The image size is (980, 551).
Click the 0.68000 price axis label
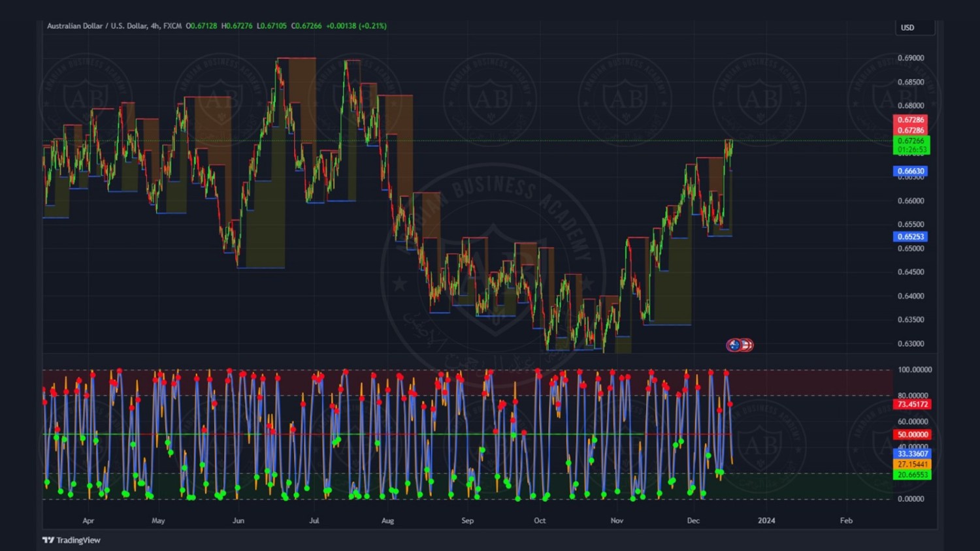pyautogui.click(x=911, y=106)
